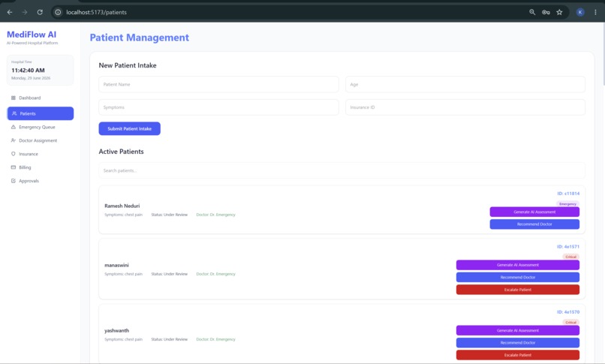605x364 pixels.
Task: Click the patient name manaswini
Action: click(x=116, y=265)
